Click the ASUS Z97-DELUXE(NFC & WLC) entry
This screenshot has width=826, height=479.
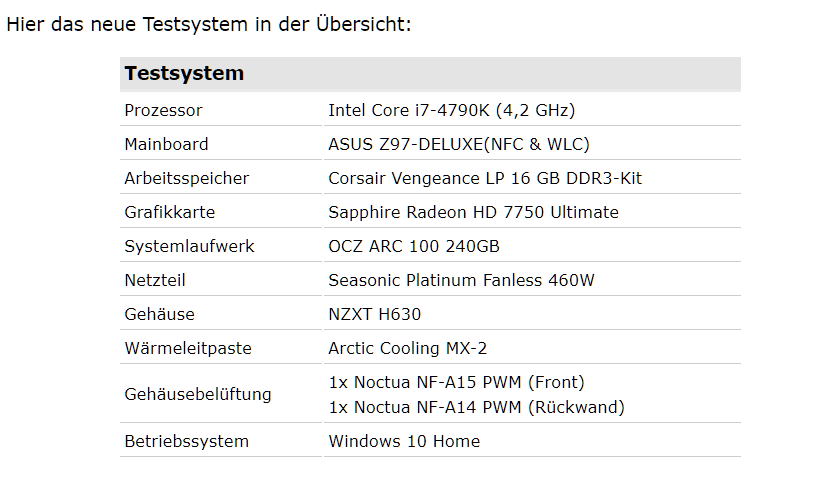click(459, 144)
